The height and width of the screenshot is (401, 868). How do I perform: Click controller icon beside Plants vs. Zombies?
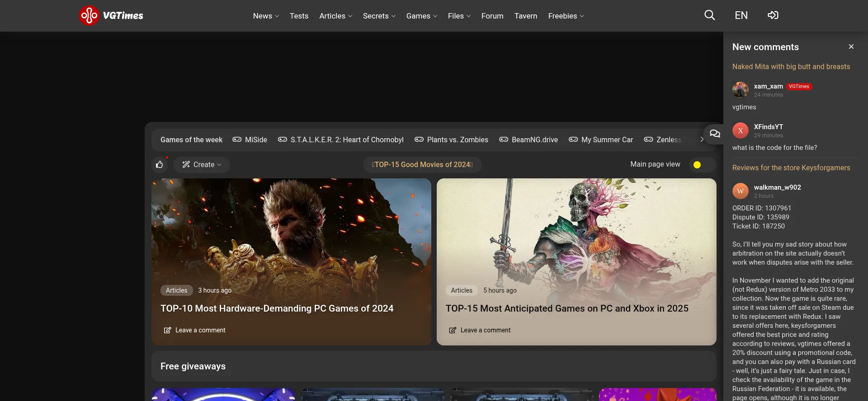[419, 140]
